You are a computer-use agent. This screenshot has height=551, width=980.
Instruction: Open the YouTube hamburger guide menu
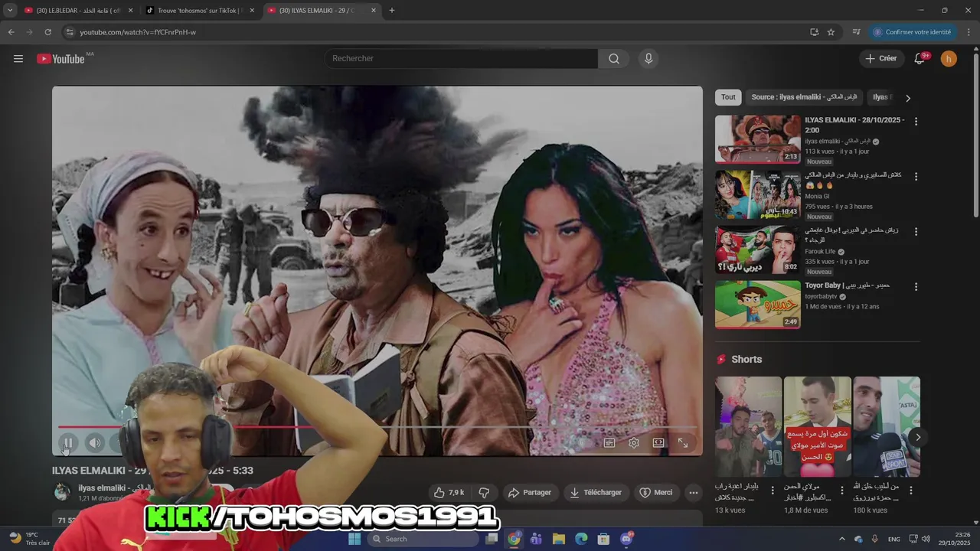click(18, 59)
